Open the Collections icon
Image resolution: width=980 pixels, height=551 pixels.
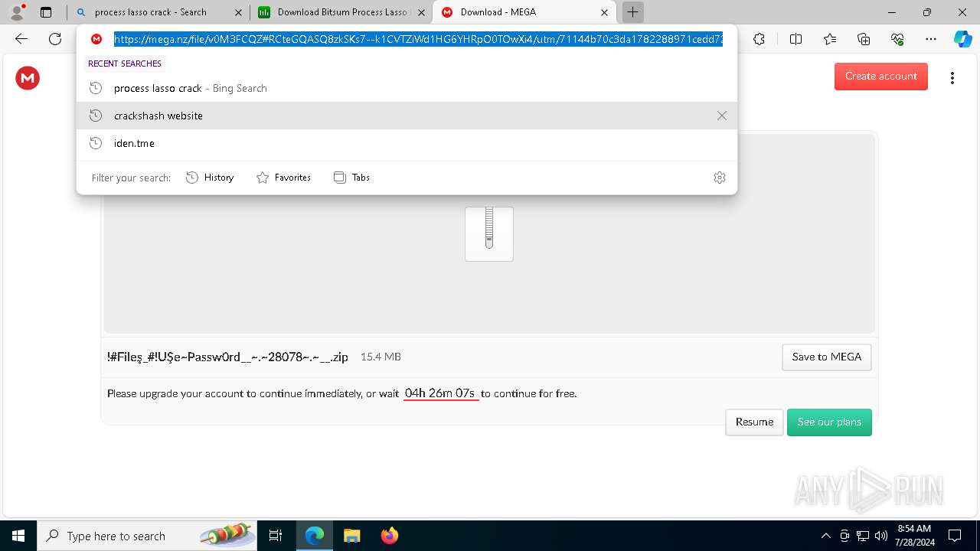[864, 39]
